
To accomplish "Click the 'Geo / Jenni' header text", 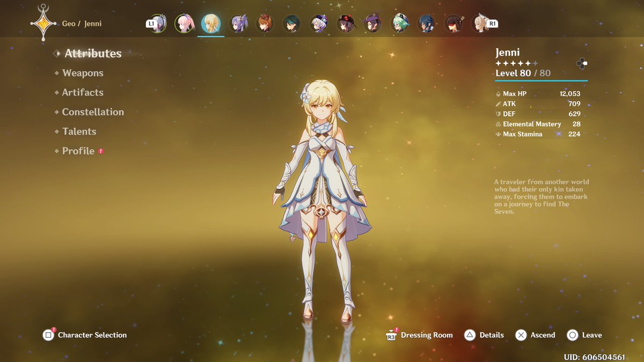I will click(x=82, y=24).
